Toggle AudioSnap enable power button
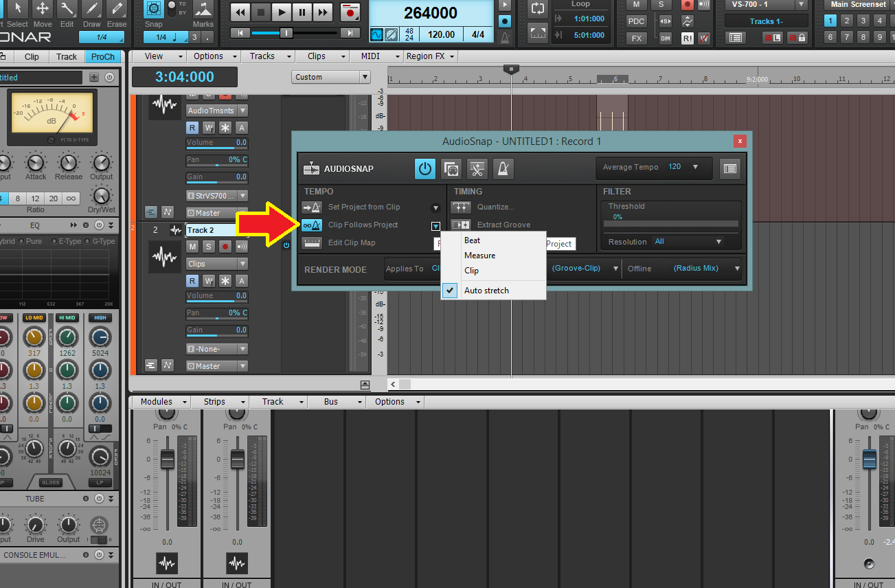This screenshot has width=895, height=588. pyautogui.click(x=425, y=168)
